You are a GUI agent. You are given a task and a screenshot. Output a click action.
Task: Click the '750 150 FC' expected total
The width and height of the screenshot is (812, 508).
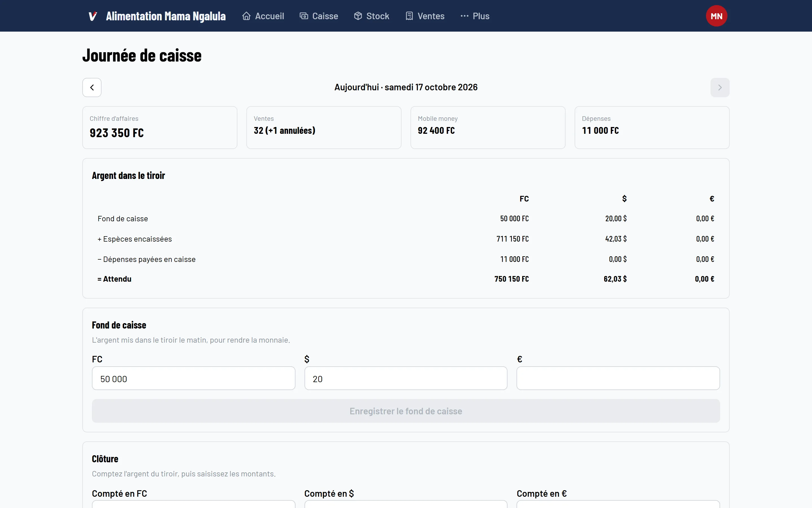(511, 279)
